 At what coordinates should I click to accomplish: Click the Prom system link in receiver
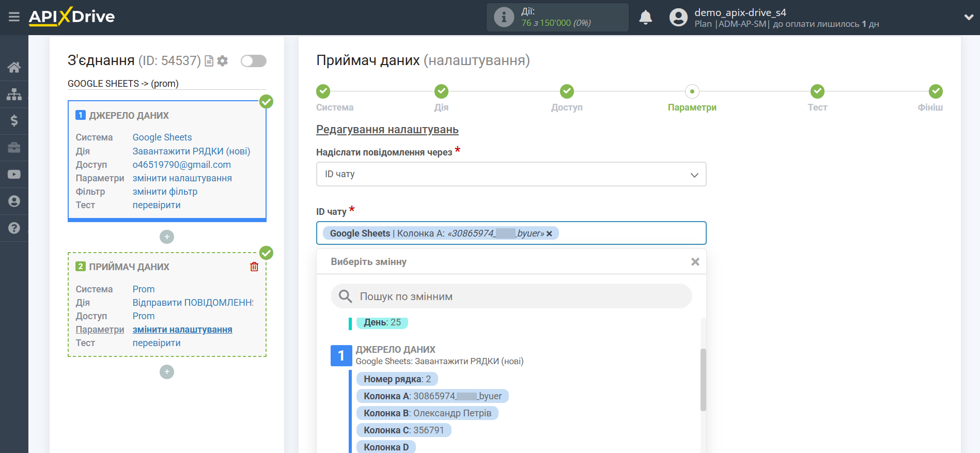[x=144, y=289]
